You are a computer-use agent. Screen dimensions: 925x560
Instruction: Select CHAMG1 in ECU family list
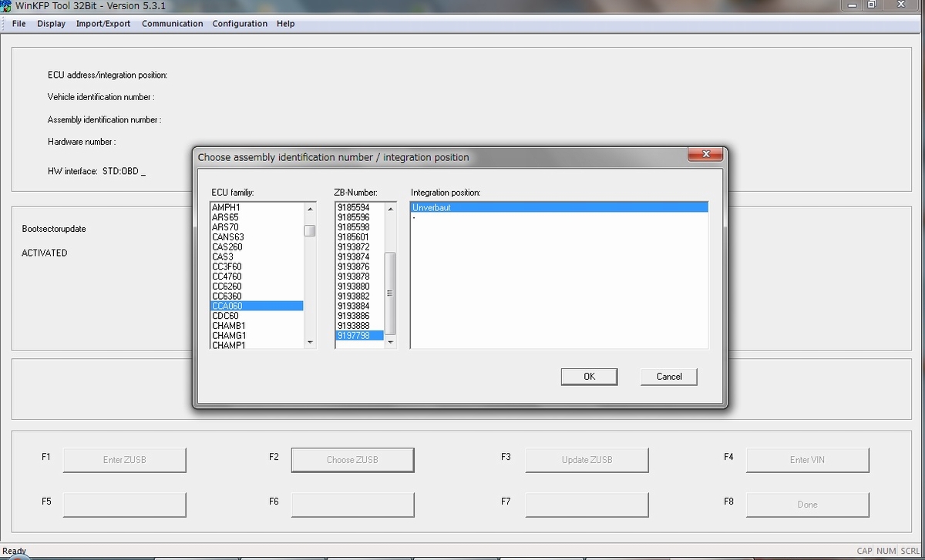point(257,336)
